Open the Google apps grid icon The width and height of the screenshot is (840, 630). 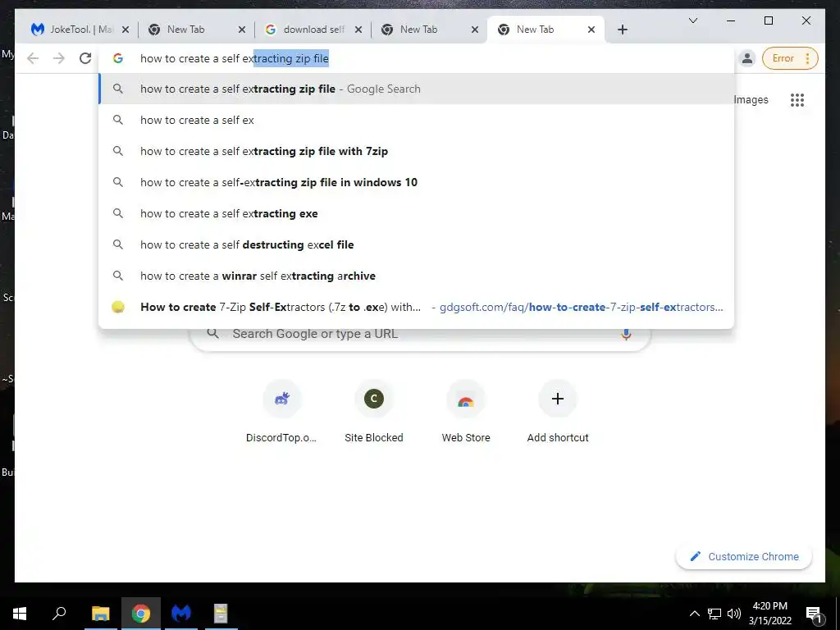(797, 99)
